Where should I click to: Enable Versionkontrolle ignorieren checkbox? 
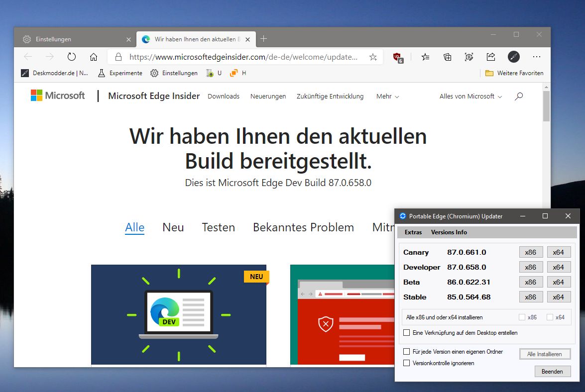click(407, 363)
